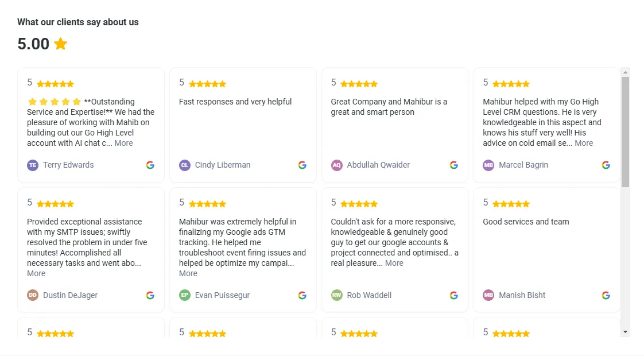The height and width of the screenshot is (360, 644).
Task: Click the TE avatar for Terry Edwards
Action: (x=33, y=165)
